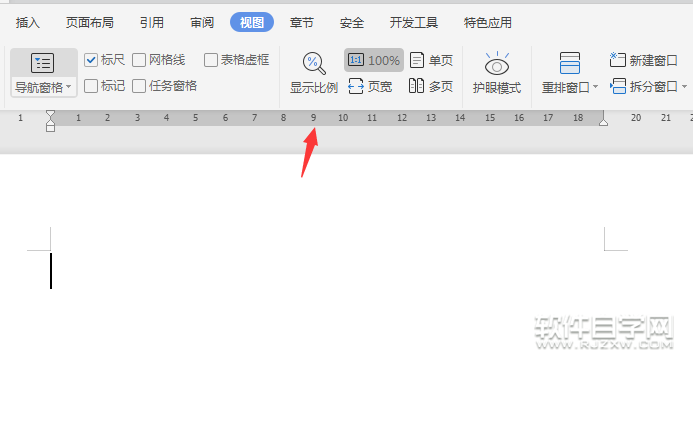Image resolution: width=693 pixels, height=429 pixels.
Task: Select Multiple Pages (多页) view
Action: (431, 87)
